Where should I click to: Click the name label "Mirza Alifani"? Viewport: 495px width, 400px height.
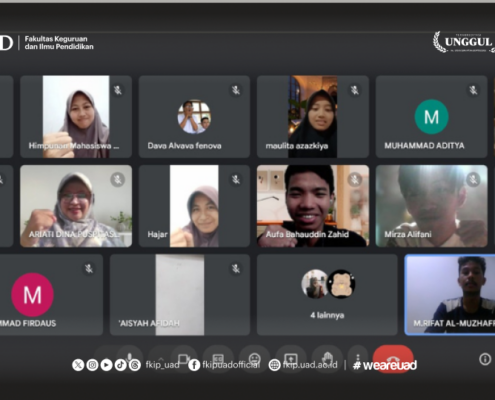click(x=408, y=234)
